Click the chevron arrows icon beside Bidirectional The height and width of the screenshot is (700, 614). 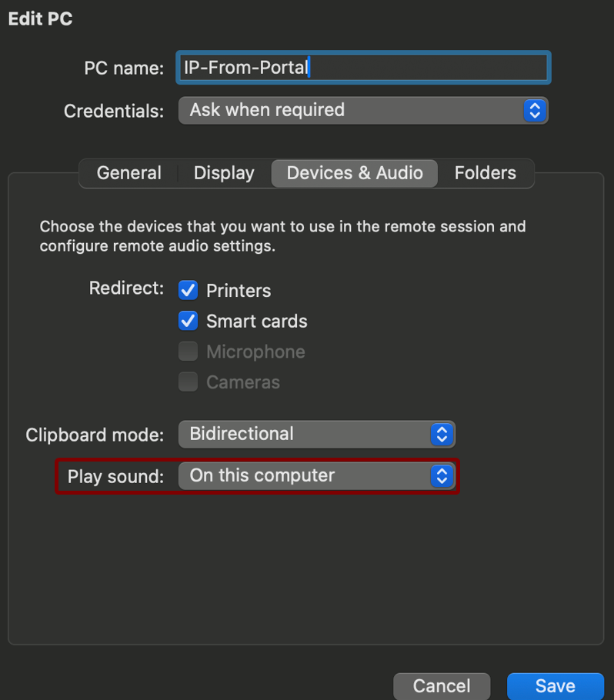coord(441,434)
